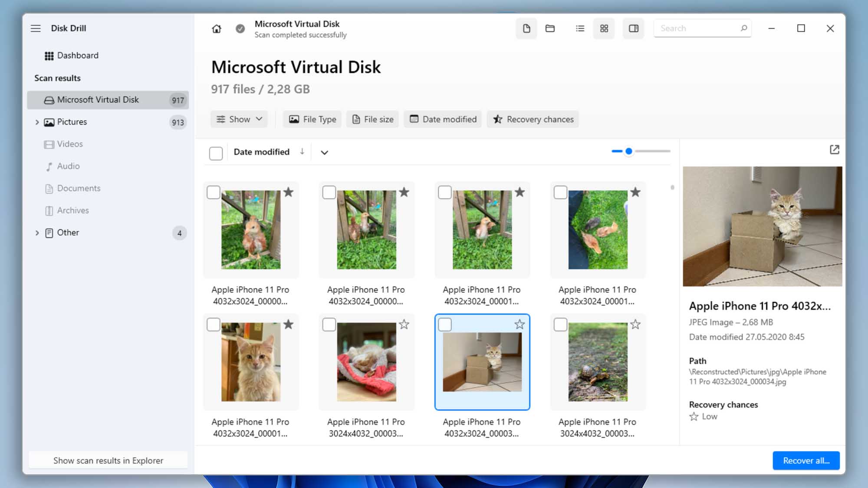Toggle the select-all checkbox

coord(216,153)
